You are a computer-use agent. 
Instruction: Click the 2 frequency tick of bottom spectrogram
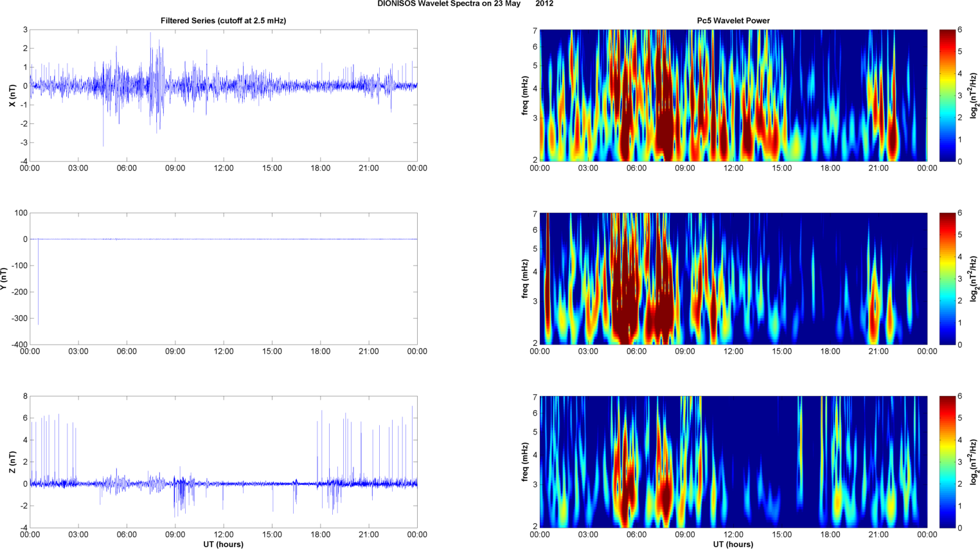click(535, 527)
